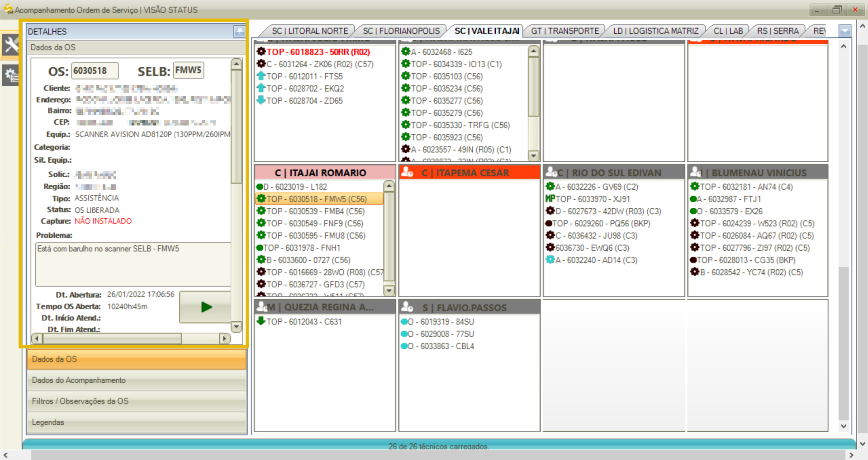Click green arrow icon of TOP - 6012043 - C631
This screenshot has height=460, width=868.
pos(261,321)
